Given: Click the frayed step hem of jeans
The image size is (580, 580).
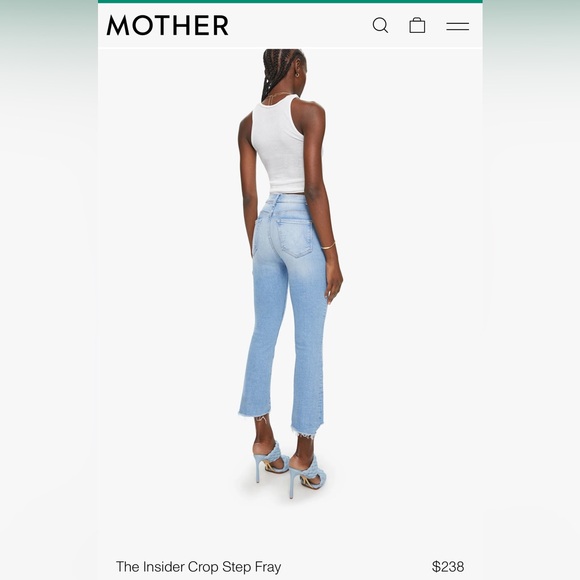Looking at the screenshot, I should pos(283,425).
